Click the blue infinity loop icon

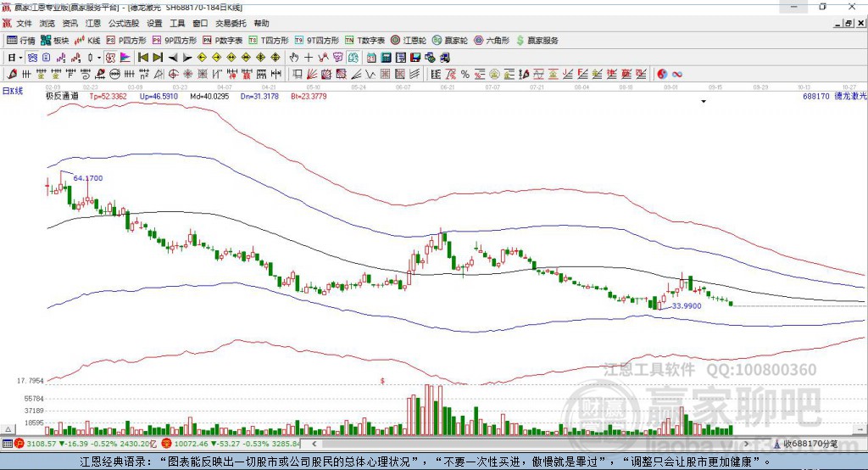tap(677, 75)
